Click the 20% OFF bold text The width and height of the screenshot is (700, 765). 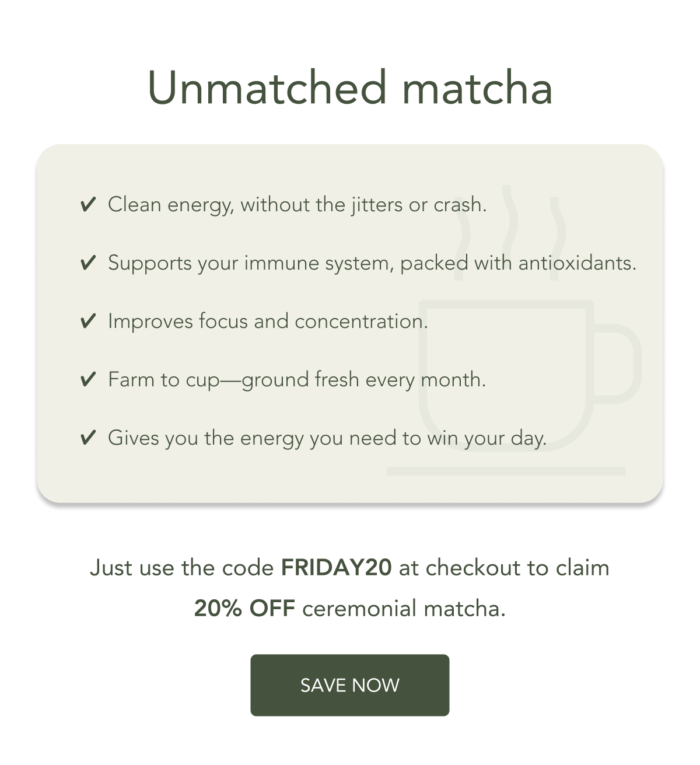coord(244,608)
